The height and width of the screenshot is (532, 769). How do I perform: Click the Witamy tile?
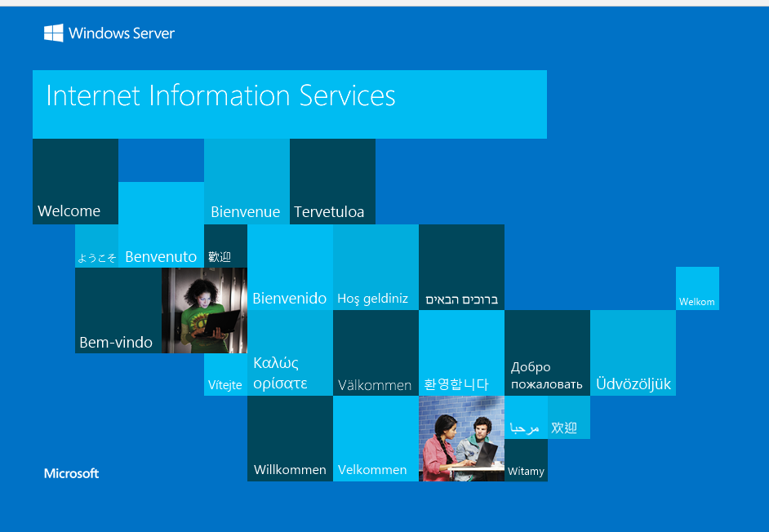click(526, 460)
